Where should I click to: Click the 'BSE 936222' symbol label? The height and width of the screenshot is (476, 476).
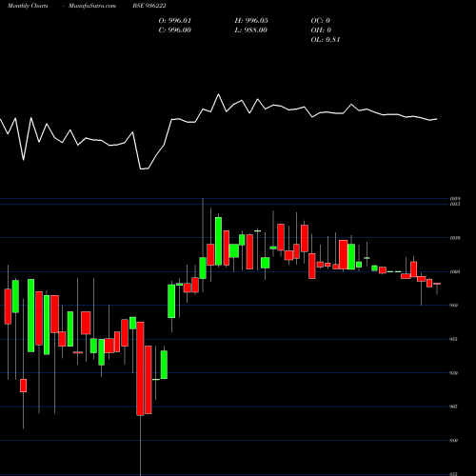[149, 6]
